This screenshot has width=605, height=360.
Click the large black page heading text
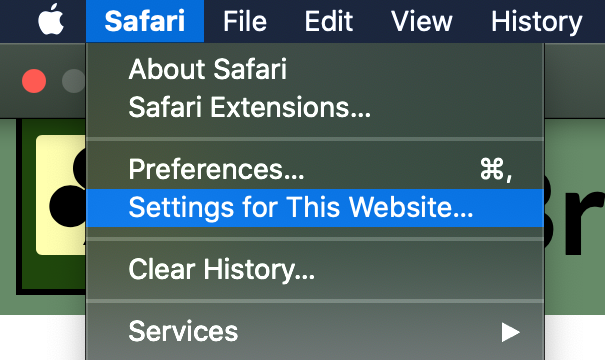tap(575, 216)
